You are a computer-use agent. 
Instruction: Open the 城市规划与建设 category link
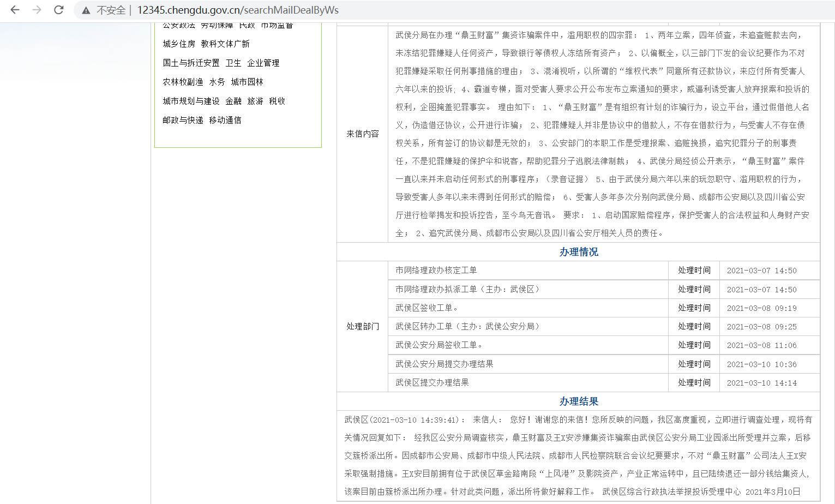(191, 101)
